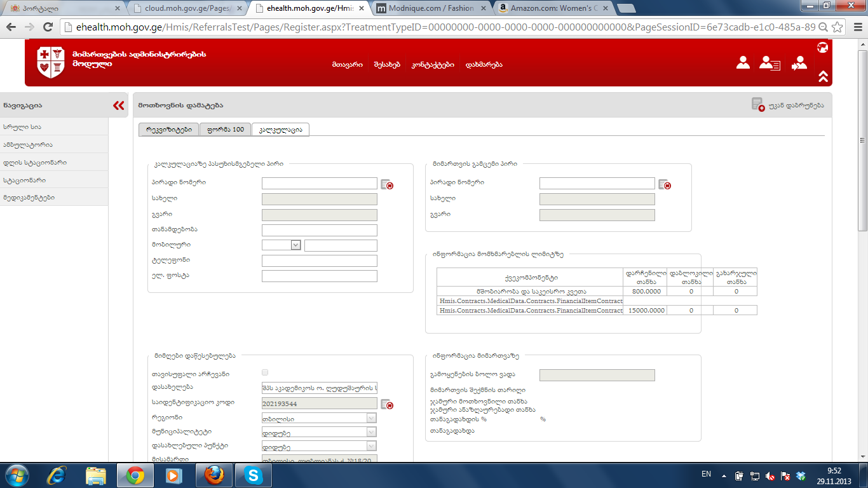Click the globe icon in header's top-right corner
Viewport: 868px width, 488px height.
(822, 47)
